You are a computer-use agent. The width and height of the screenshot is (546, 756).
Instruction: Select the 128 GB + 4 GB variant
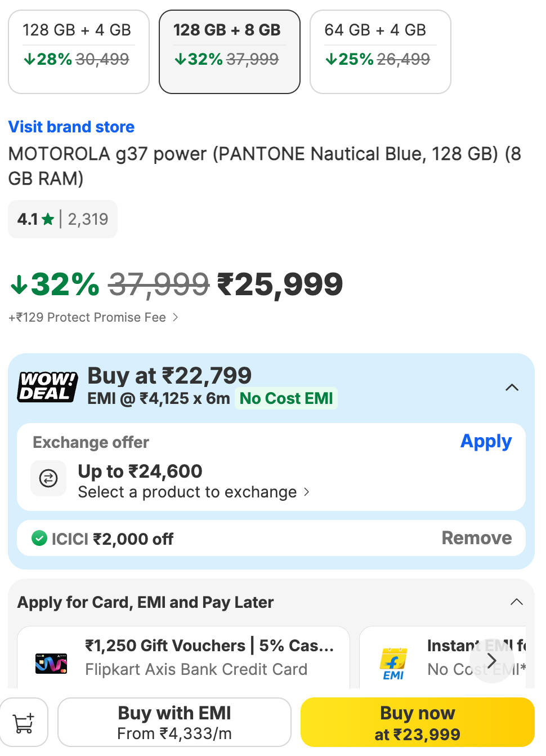pos(79,52)
